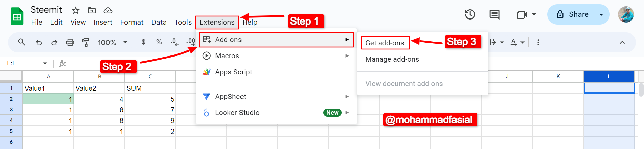Open the Tools menu
This screenshot has height=149, width=644.
[183, 22]
